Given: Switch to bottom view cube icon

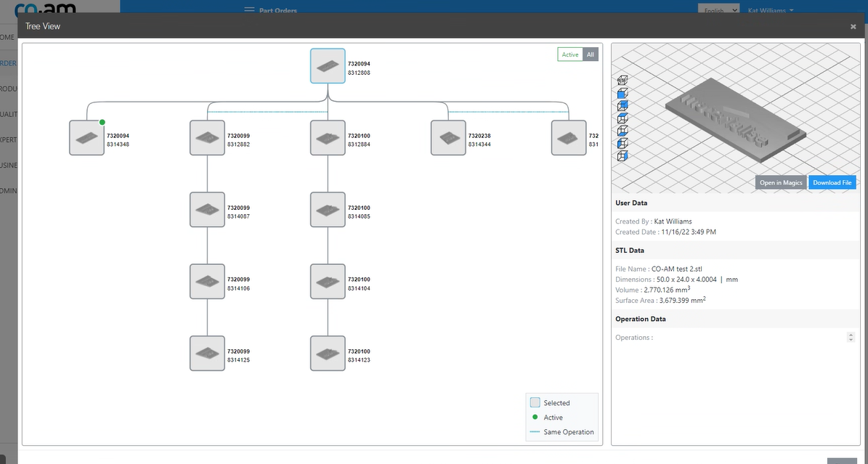Looking at the screenshot, I should (x=622, y=131).
